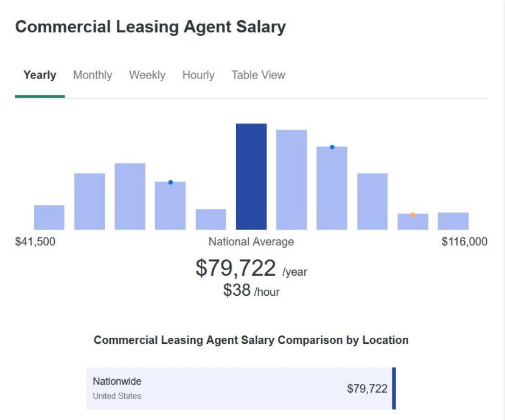Viewport: 505px width, 420px height.
Task: Click the National Average label
Action: [251, 241]
